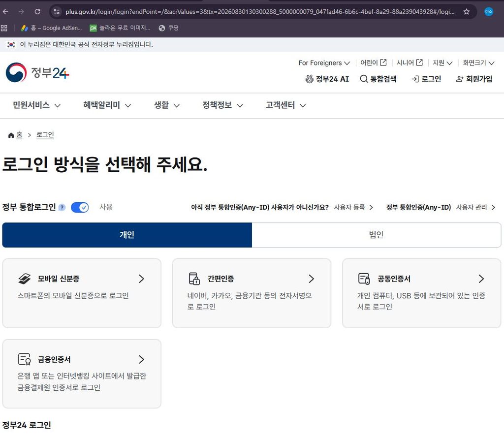Viewport: 504px width, 438px height.
Task: Click the 금융인증서 card chevron
Action: (x=141, y=360)
